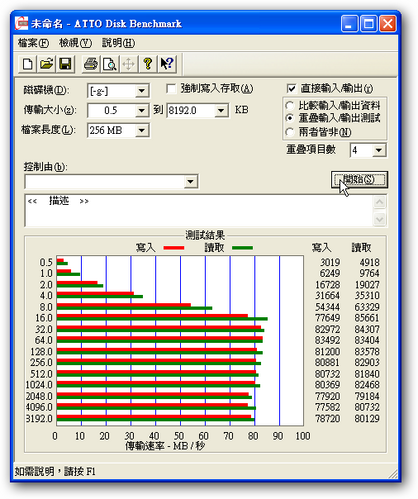Minimize the ATTO Disk Benchmark window
Viewport: 418px width, 499px height.
click(x=349, y=24)
